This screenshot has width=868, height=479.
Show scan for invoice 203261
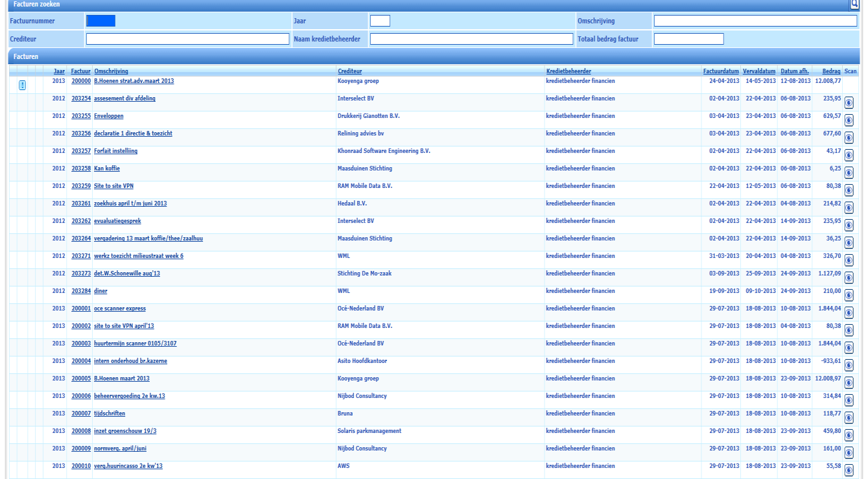click(x=849, y=207)
